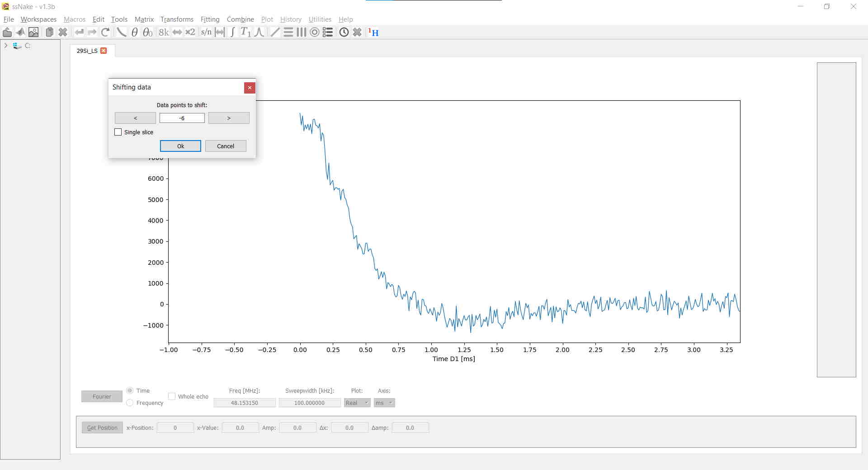Click the clear undo list X icon
This screenshot has width=868, height=470.
(x=357, y=32)
